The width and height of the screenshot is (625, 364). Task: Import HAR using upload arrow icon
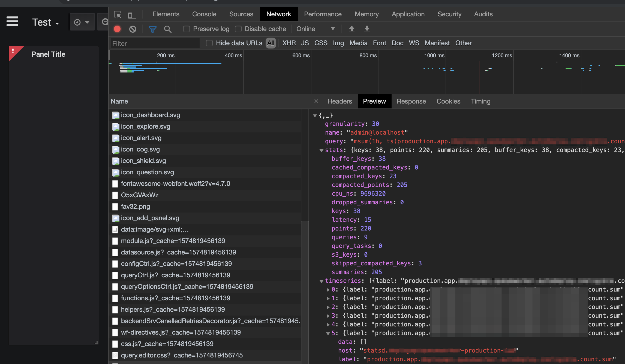(351, 29)
